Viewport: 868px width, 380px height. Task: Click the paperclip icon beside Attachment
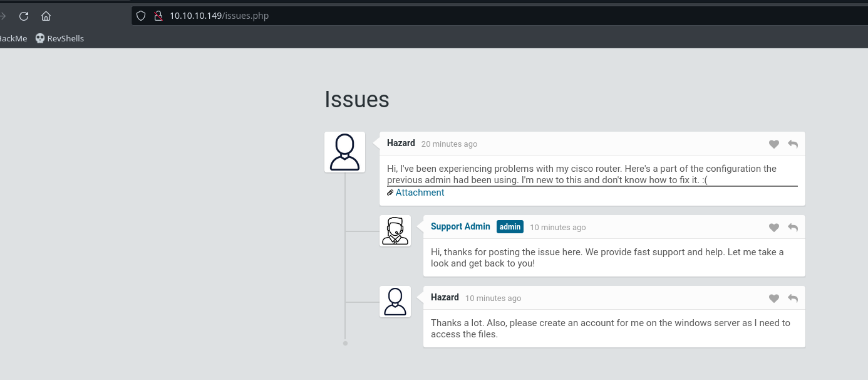(x=390, y=193)
